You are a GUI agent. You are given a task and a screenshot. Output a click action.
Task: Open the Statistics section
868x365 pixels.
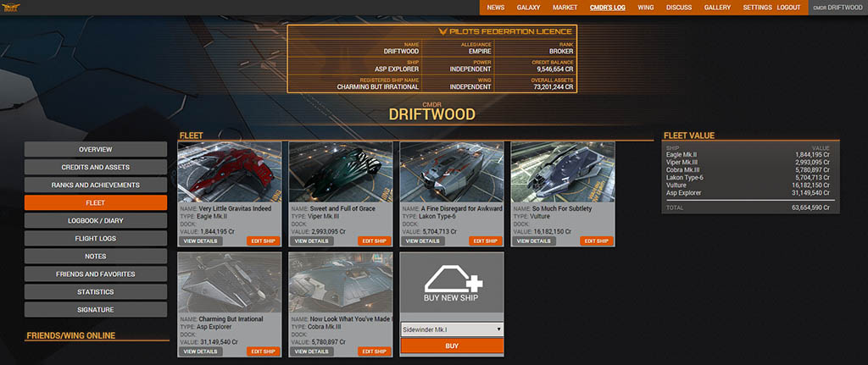[x=95, y=291]
